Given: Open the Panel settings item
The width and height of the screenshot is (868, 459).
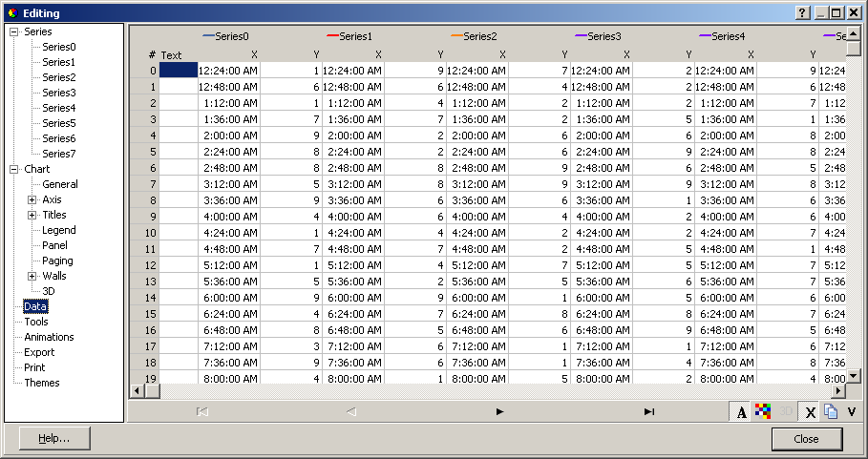Looking at the screenshot, I should pyautogui.click(x=54, y=245).
